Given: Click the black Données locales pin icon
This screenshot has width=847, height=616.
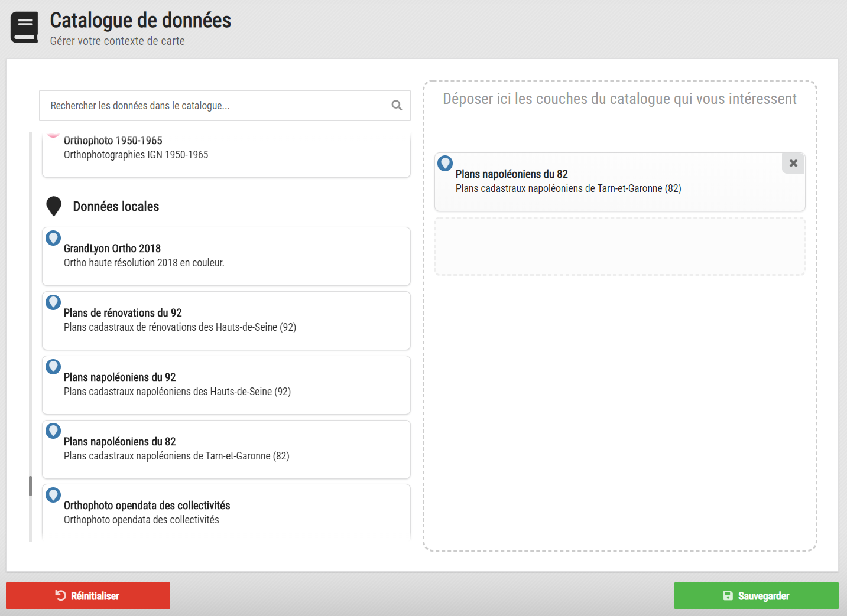Looking at the screenshot, I should [54, 206].
